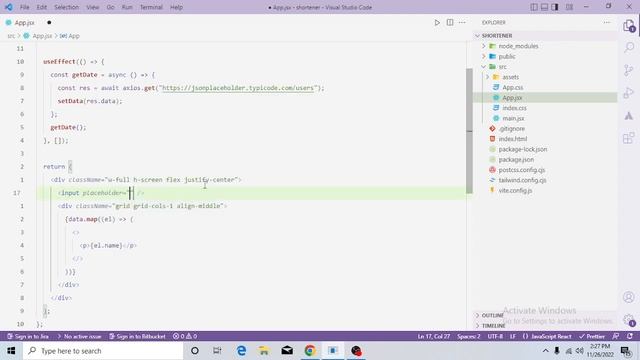Open the Source Control view
This screenshot has height=360, width=640.
click(629, 70)
